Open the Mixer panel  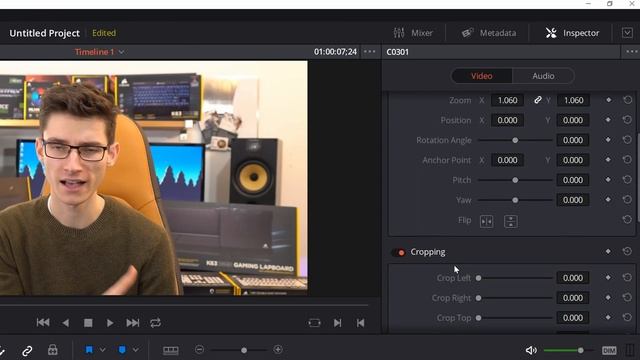(413, 33)
